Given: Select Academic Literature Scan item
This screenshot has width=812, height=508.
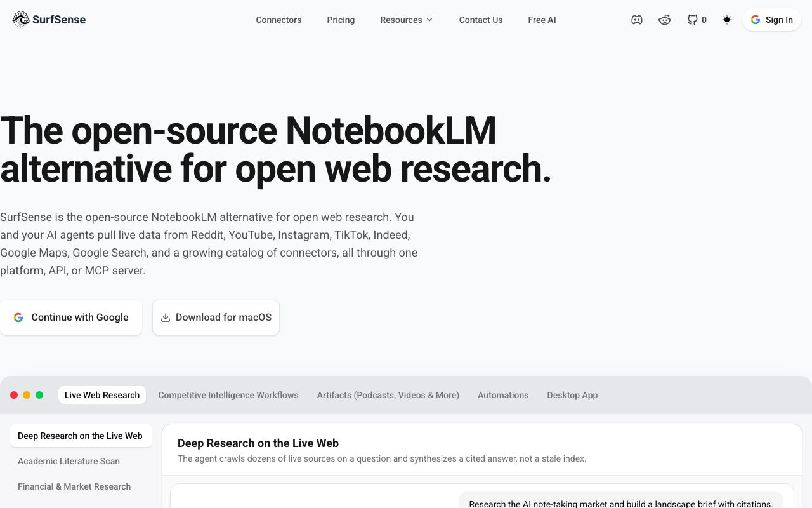Looking at the screenshot, I should pyautogui.click(x=81, y=461).
